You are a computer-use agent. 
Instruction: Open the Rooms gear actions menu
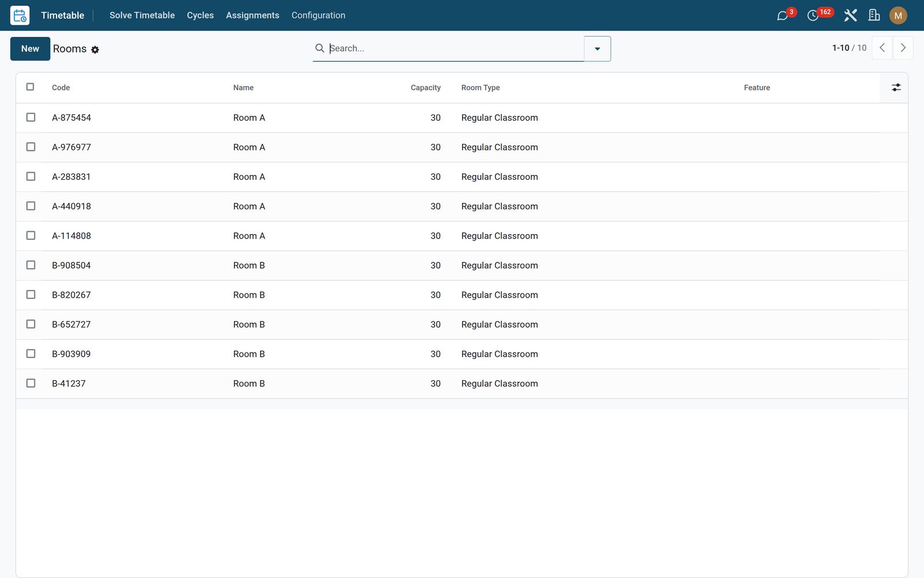tap(95, 50)
